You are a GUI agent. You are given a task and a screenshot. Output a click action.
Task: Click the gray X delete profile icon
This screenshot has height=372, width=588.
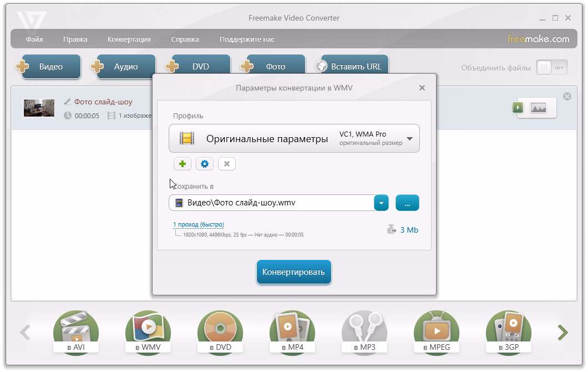(227, 164)
